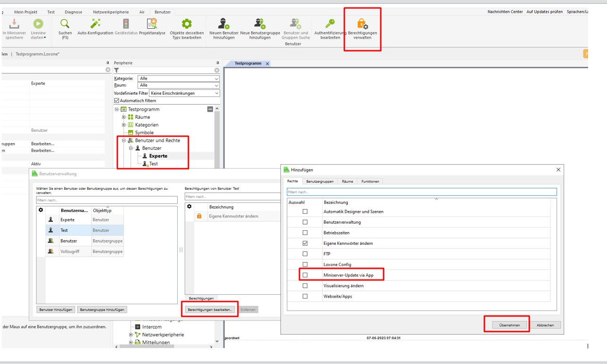Open the Kategorie dropdown
607x364 pixels.
(x=179, y=79)
